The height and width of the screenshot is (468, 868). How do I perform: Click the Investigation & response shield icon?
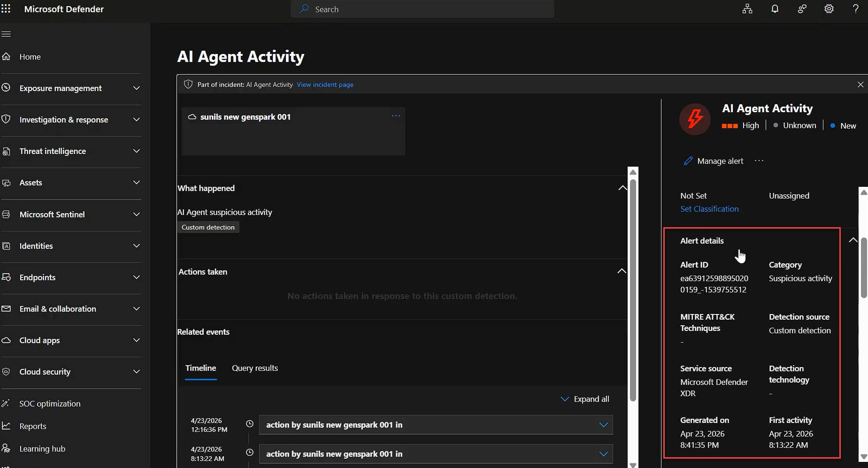point(6,119)
